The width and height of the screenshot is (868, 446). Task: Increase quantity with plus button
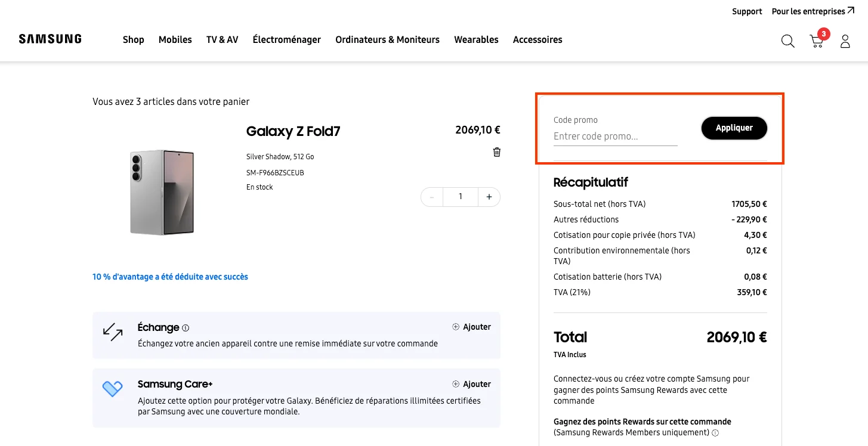coord(489,197)
